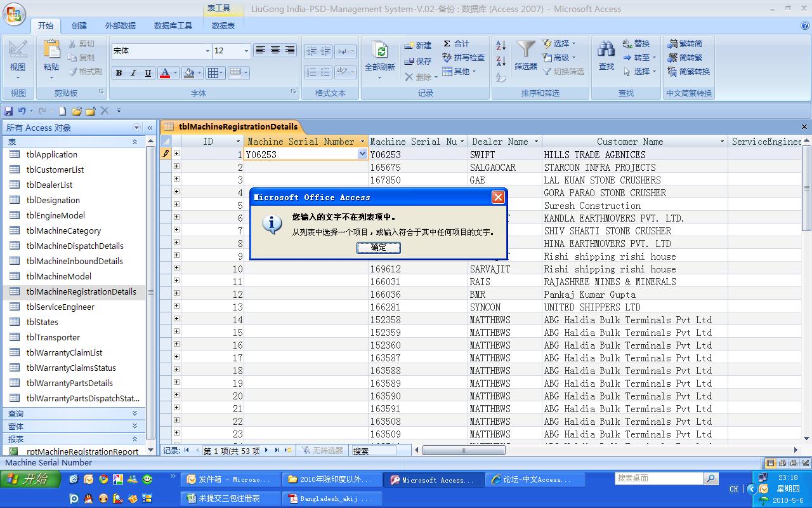The image size is (812, 508).
Task: Expand subdatasheet for row ID 14
Action: [x=176, y=319]
